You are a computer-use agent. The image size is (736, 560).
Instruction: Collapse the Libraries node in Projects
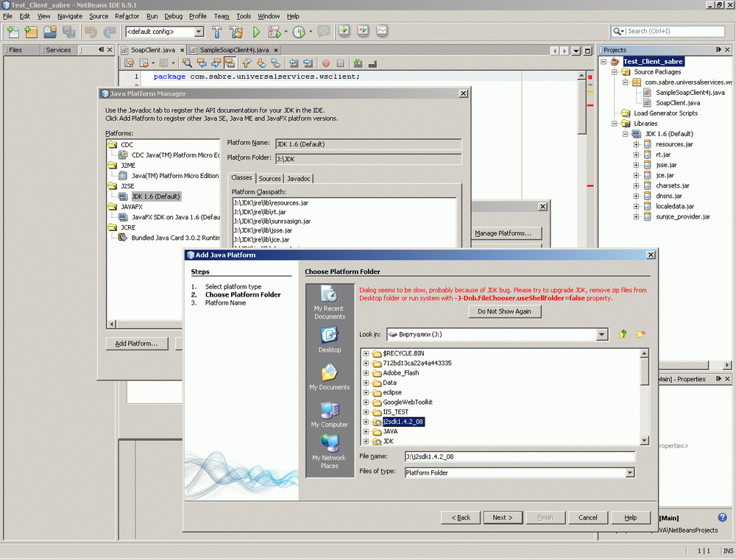tap(615, 124)
